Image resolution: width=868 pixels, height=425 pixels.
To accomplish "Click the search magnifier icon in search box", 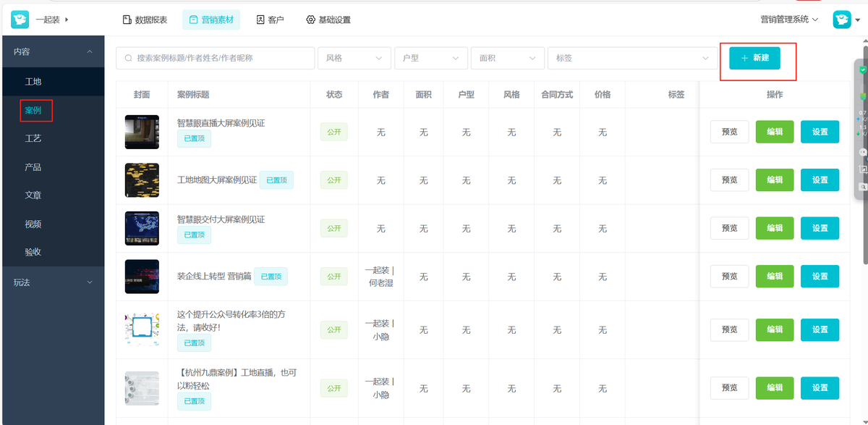I will tap(129, 58).
